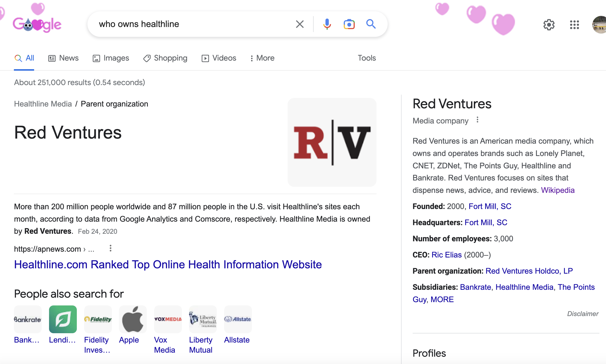Start voice search with microphone icon
Image resolution: width=606 pixels, height=364 pixels.
pyautogui.click(x=327, y=24)
